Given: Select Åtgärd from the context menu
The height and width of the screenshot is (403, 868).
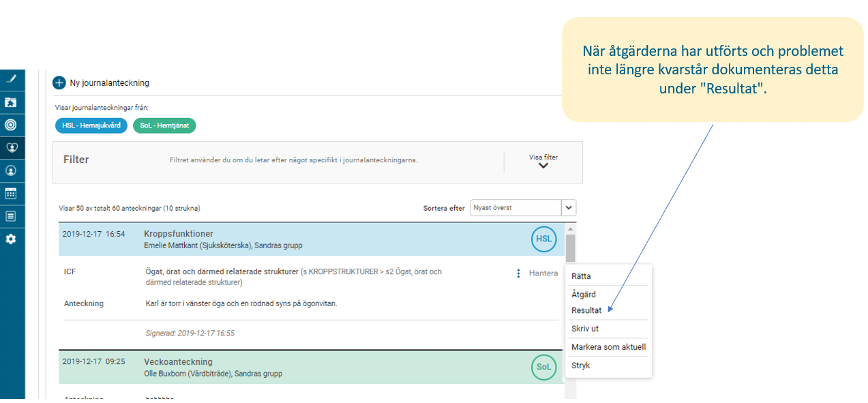Looking at the screenshot, I should pyautogui.click(x=584, y=295).
